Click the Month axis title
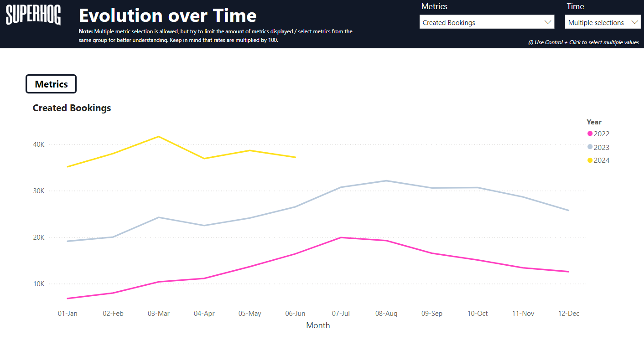 point(318,325)
